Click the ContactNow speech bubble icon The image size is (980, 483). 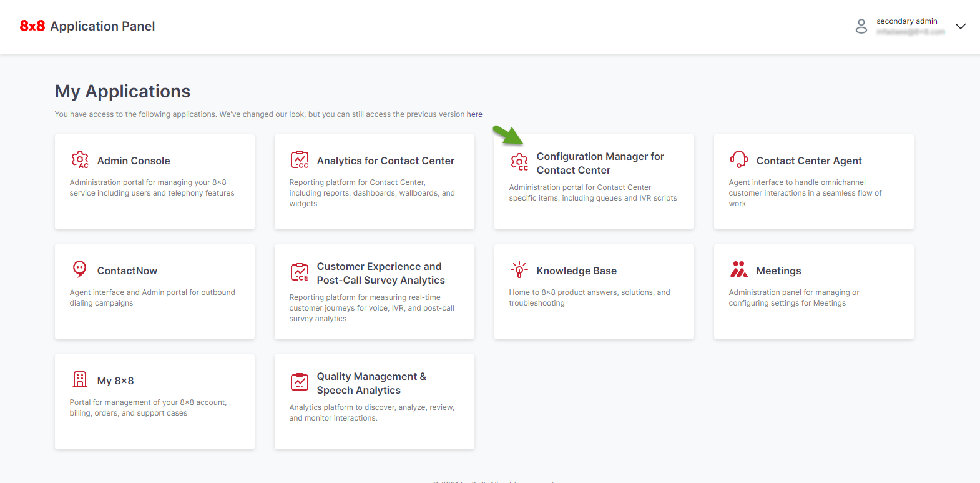tap(80, 269)
